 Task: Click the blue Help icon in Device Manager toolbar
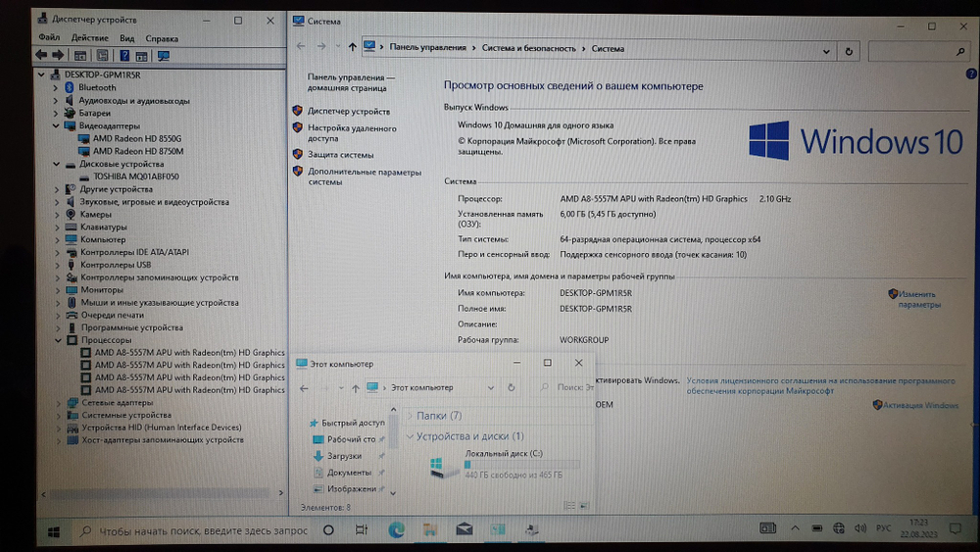click(124, 56)
